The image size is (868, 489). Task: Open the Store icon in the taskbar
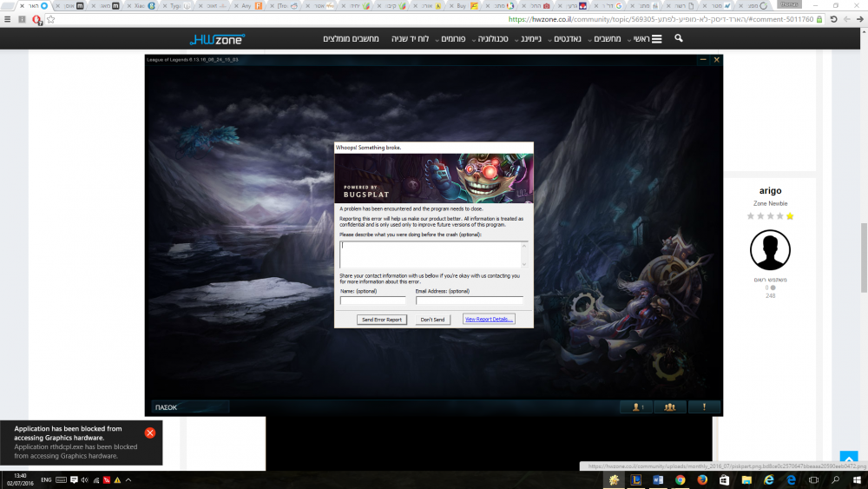(x=724, y=480)
